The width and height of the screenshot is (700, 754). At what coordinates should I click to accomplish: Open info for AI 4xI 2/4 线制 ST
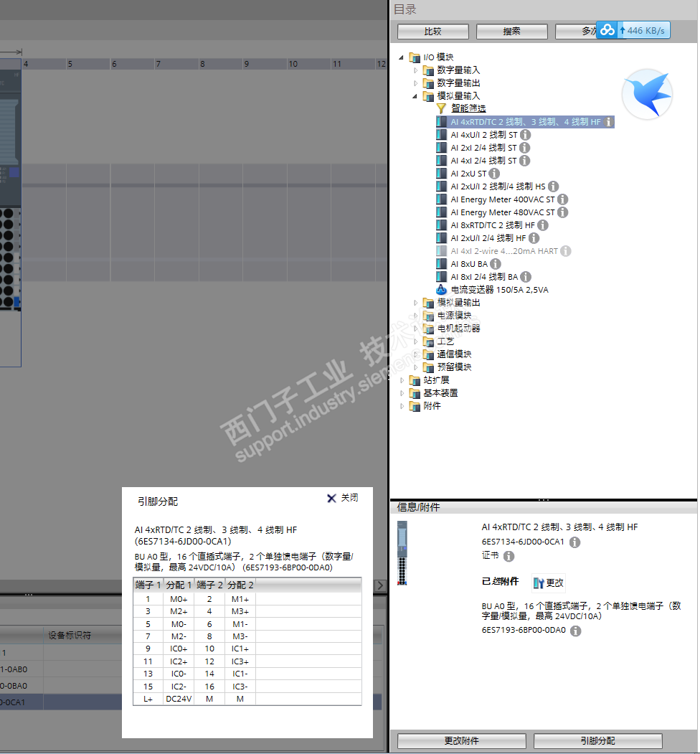point(524,161)
